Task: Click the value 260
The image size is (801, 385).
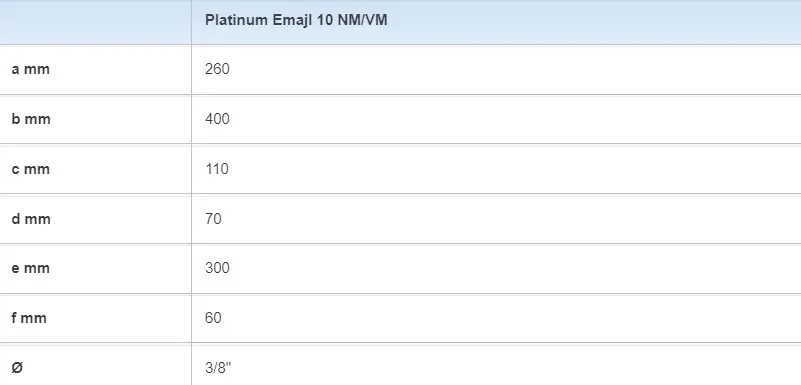Action: 217,69
